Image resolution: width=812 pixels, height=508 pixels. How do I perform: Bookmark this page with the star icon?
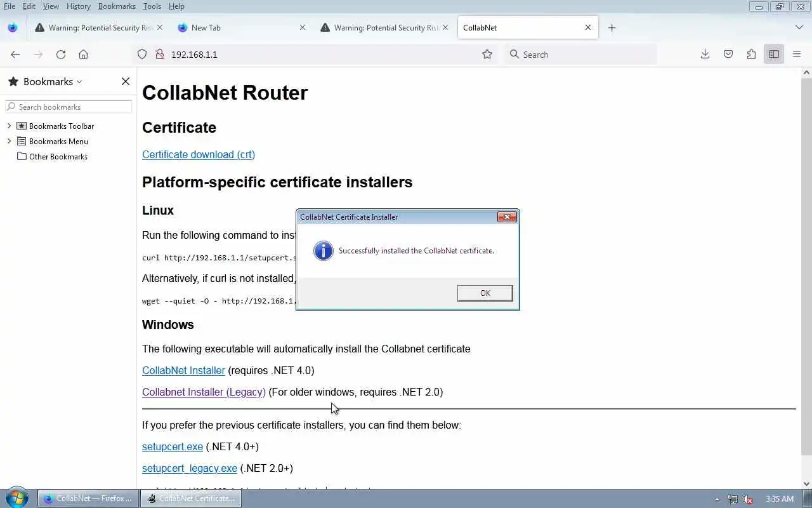pyautogui.click(x=487, y=55)
